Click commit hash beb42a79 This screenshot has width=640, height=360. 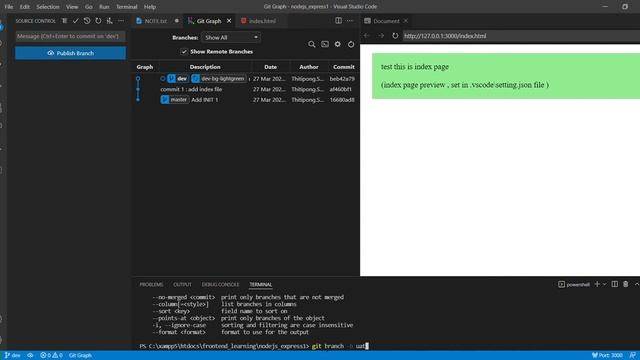pyautogui.click(x=342, y=79)
